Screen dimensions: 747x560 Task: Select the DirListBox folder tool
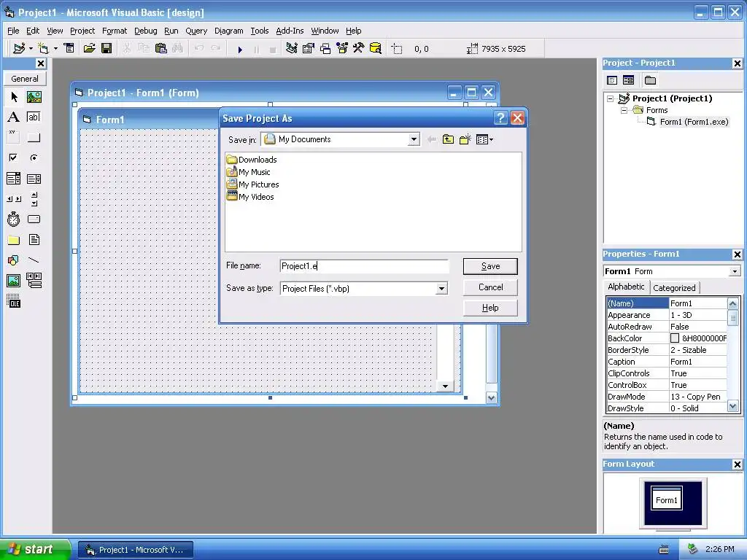coord(14,239)
